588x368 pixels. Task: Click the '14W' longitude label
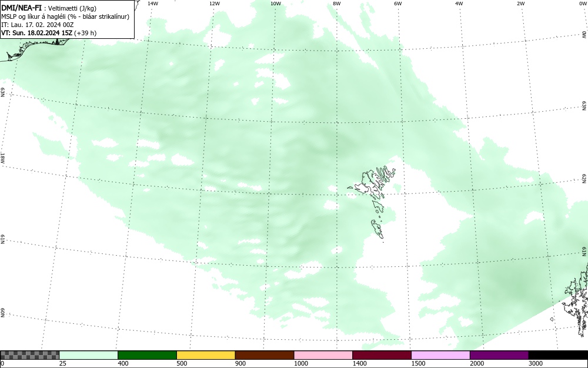[153, 4]
